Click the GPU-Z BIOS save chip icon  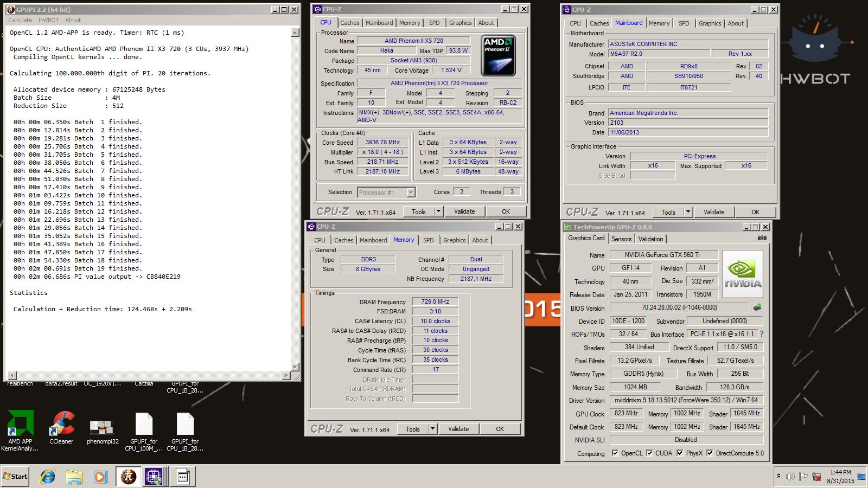point(757,307)
